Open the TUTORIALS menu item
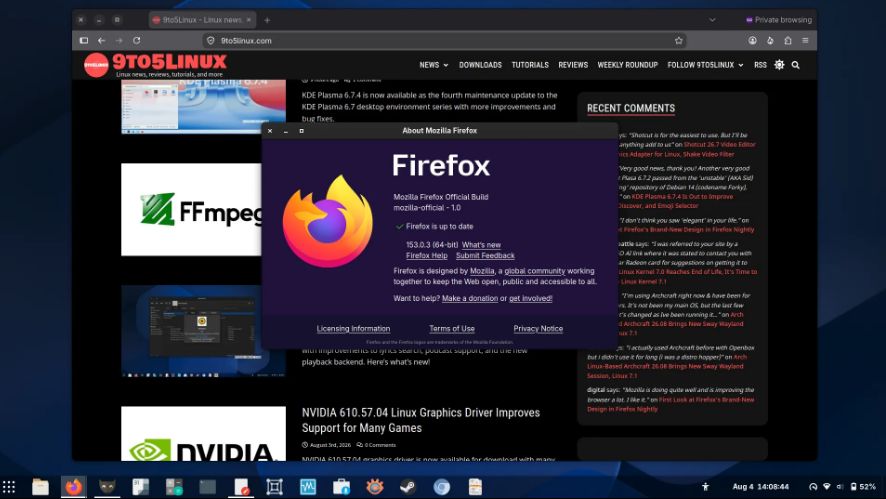Image resolution: width=886 pixels, height=499 pixels. click(530, 65)
